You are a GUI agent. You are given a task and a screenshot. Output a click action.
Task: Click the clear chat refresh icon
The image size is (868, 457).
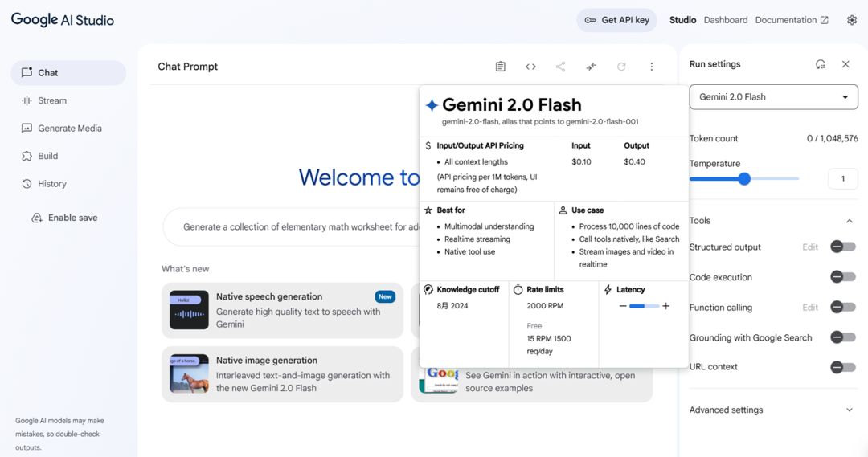[x=621, y=67]
